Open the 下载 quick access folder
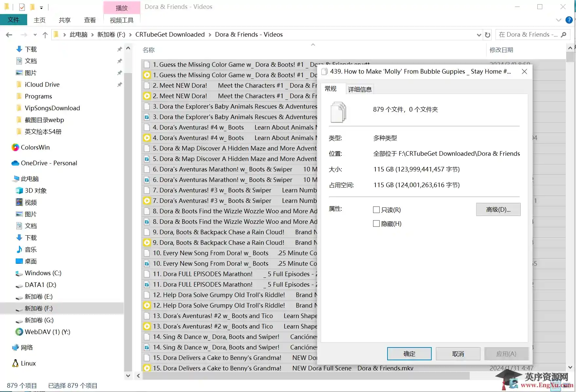Screen dimensions: 576x392 tap(31, 49)
